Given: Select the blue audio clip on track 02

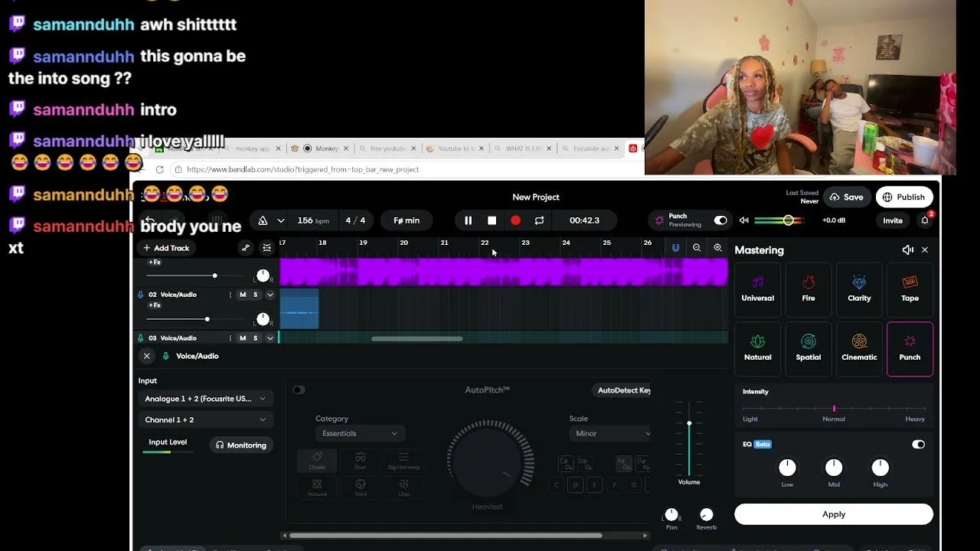Looking at the screenshot, I should pos(299,309).
